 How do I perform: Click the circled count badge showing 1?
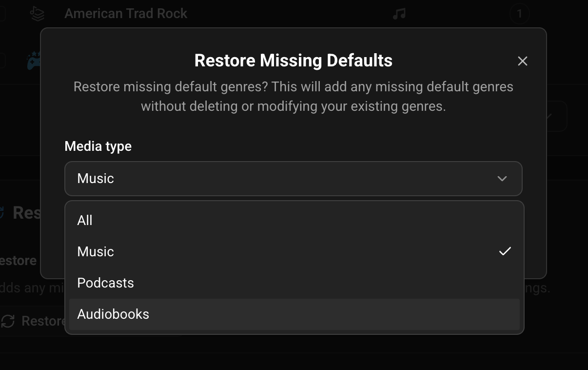[x=519, y=14]
